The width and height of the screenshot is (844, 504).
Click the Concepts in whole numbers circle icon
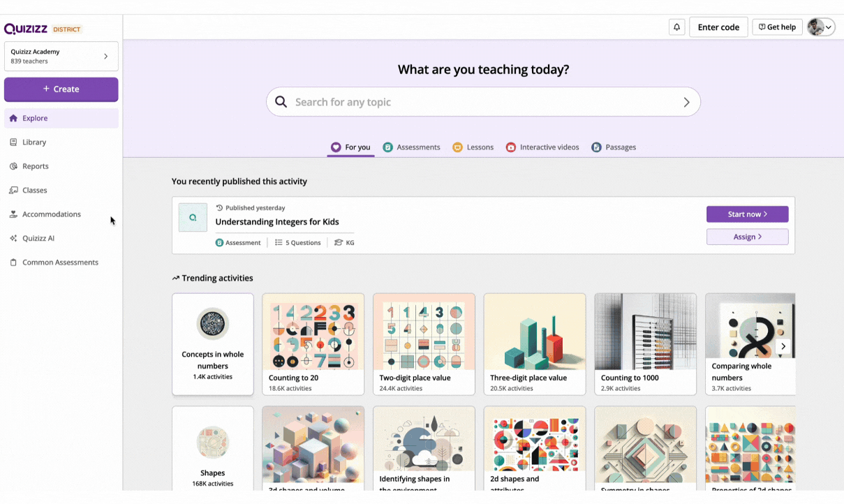tap(212, 324)
